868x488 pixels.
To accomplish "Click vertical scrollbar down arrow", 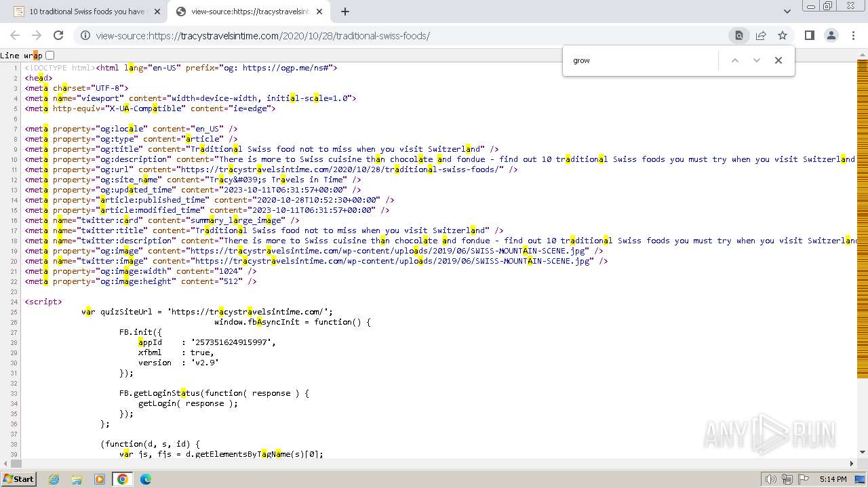I will click(863, 452).
